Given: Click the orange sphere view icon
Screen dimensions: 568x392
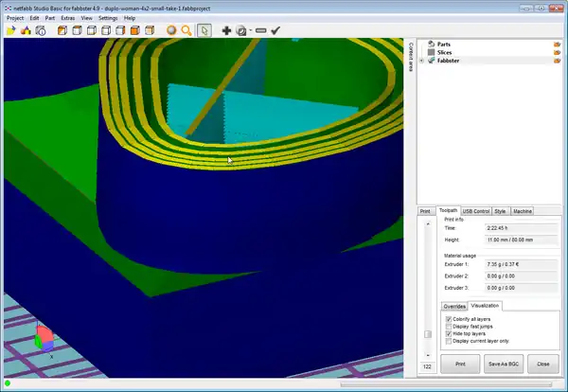Looking at the screenshot, I should pos(171,30).
